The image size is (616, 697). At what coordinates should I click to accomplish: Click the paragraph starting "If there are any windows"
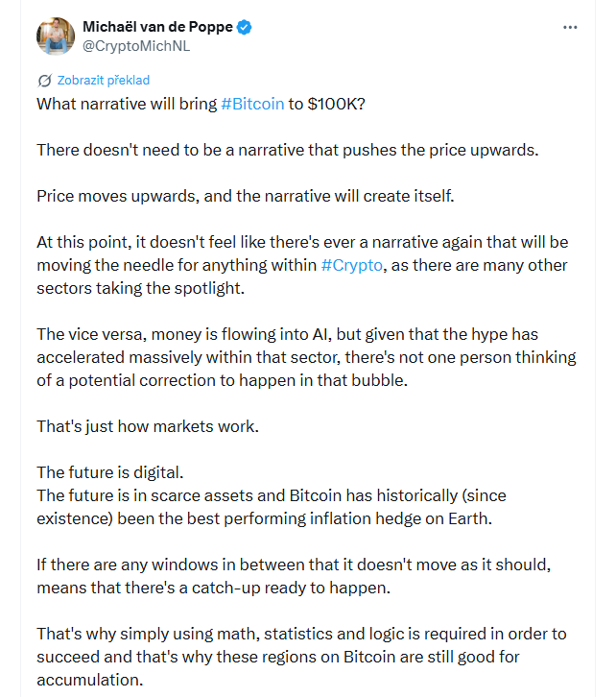[294, 577]
